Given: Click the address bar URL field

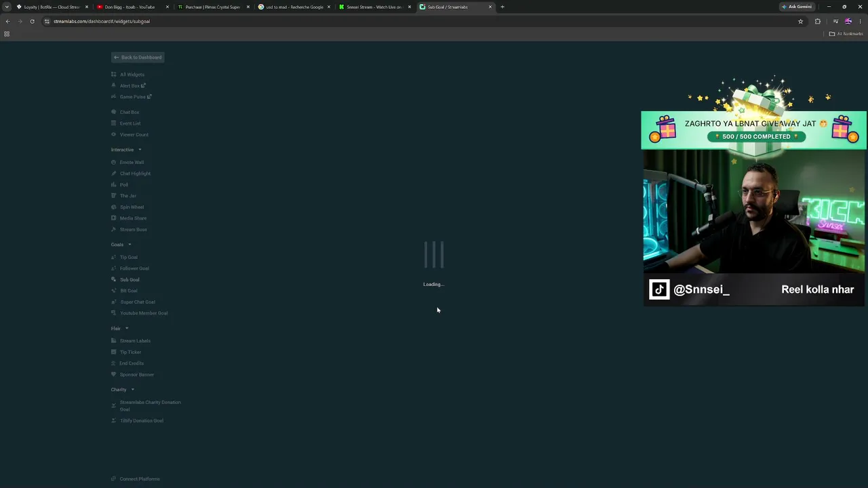Looking at the screenshot, I should point(420,21).
